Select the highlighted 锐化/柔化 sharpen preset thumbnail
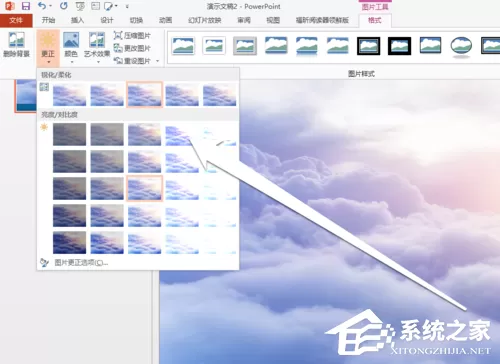The image size is (500, 364). point(144,94)
